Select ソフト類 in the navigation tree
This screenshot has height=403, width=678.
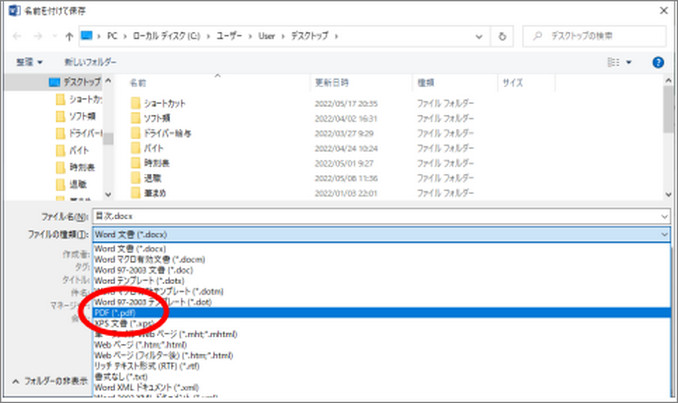pos(83,116)
